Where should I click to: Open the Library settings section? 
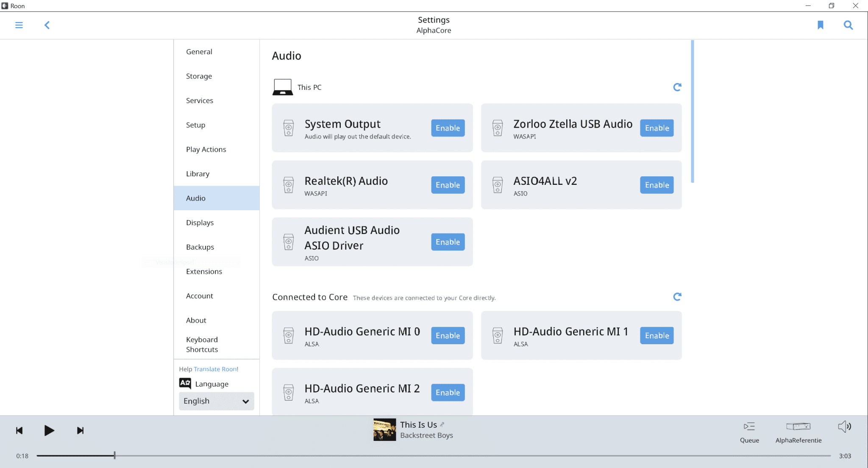217,174
